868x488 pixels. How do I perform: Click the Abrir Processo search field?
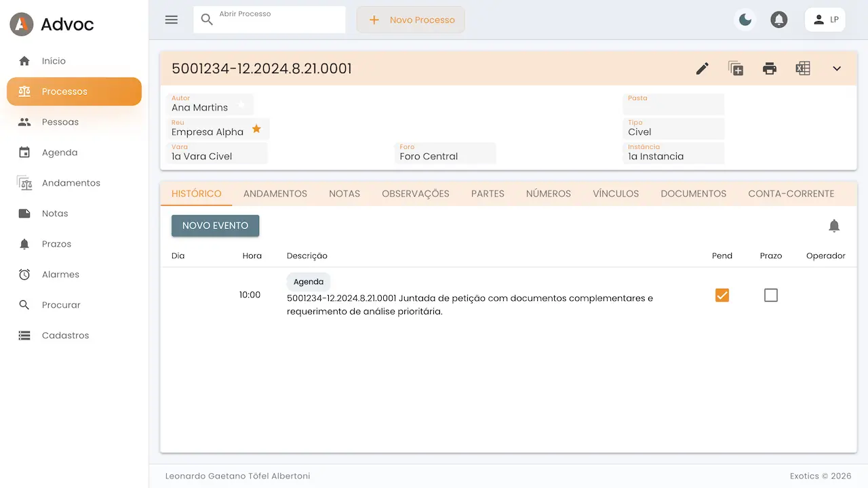tap(269, 20)
